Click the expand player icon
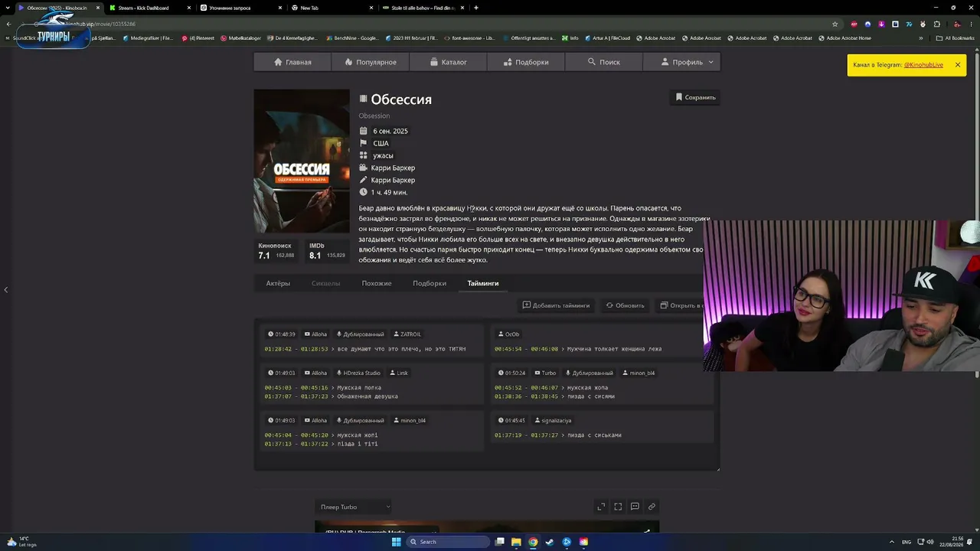980x551 pixels. [x=601, y=507]
